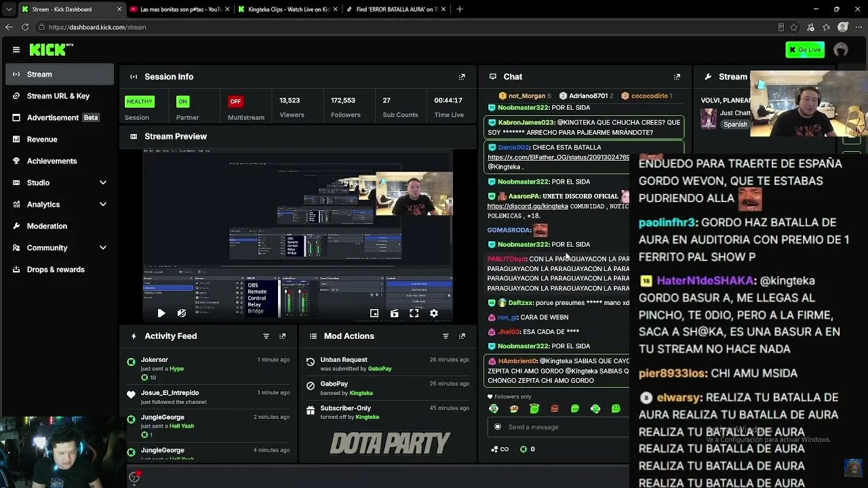Viewport: 868px width, 488px height.
Task: Open the tab search dropdown in browser
Action: (x=9, y=9)
